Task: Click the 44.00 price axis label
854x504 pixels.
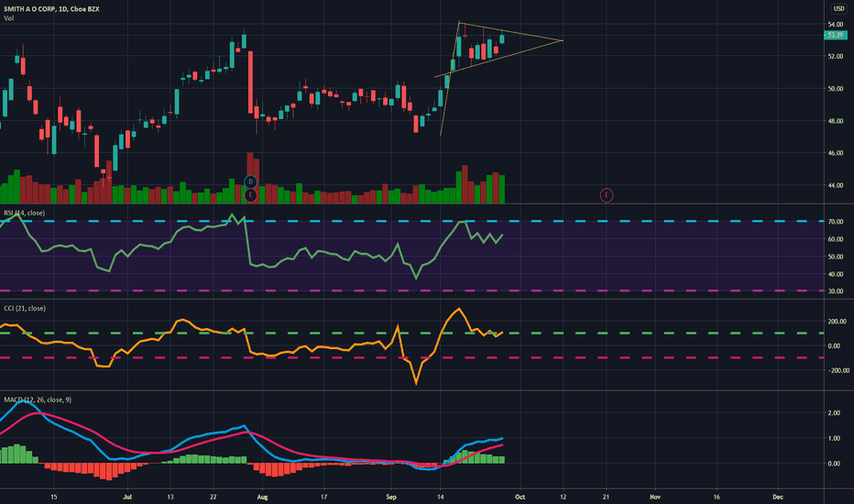Action: tap(836, 185)
